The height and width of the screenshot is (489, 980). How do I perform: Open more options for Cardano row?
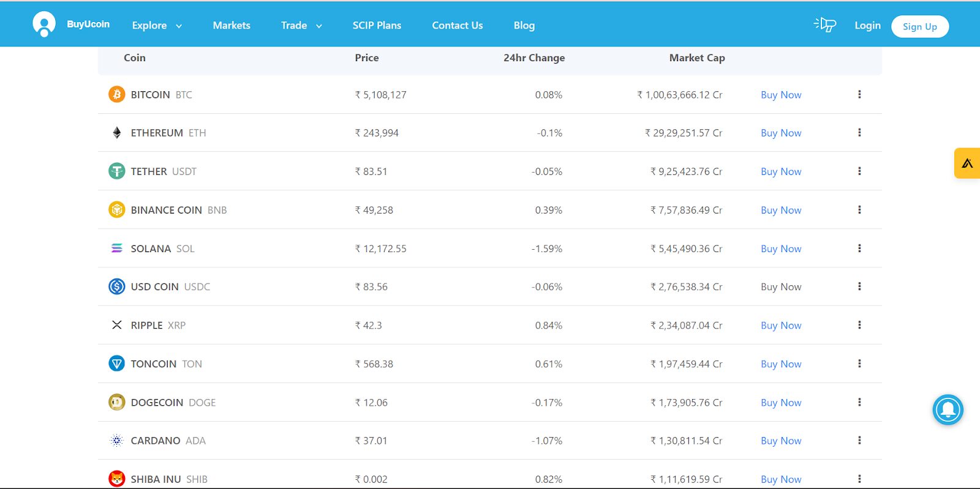(x=859, y=441)
